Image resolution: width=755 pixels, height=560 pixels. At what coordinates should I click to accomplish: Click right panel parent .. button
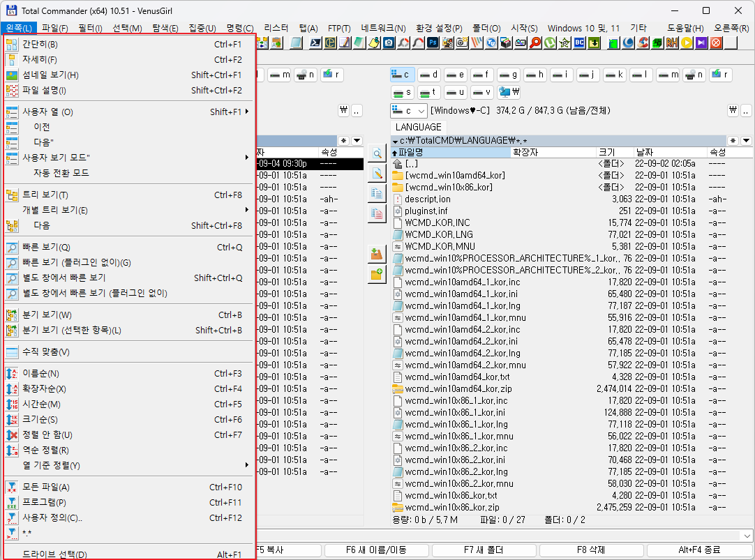point(746,111)
